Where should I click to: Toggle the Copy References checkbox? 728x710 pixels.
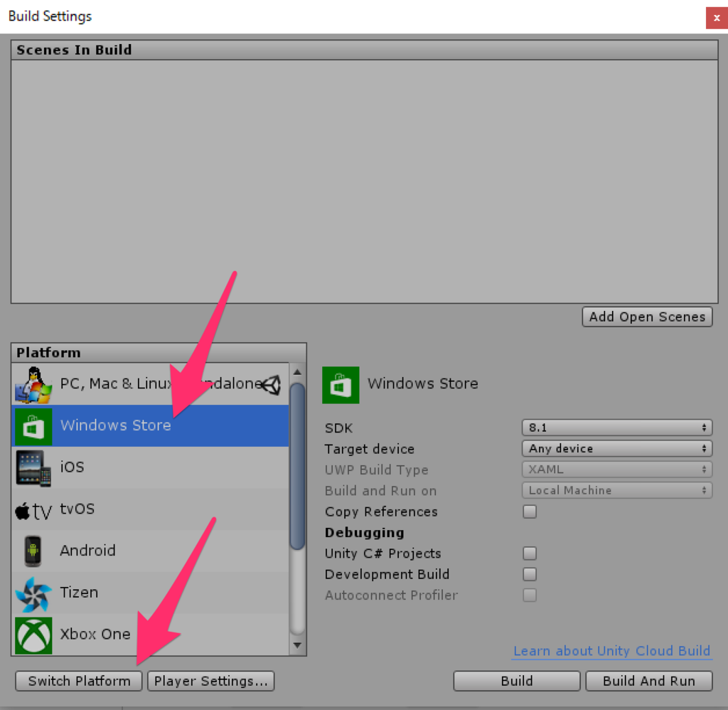click(x=529, y=512)
